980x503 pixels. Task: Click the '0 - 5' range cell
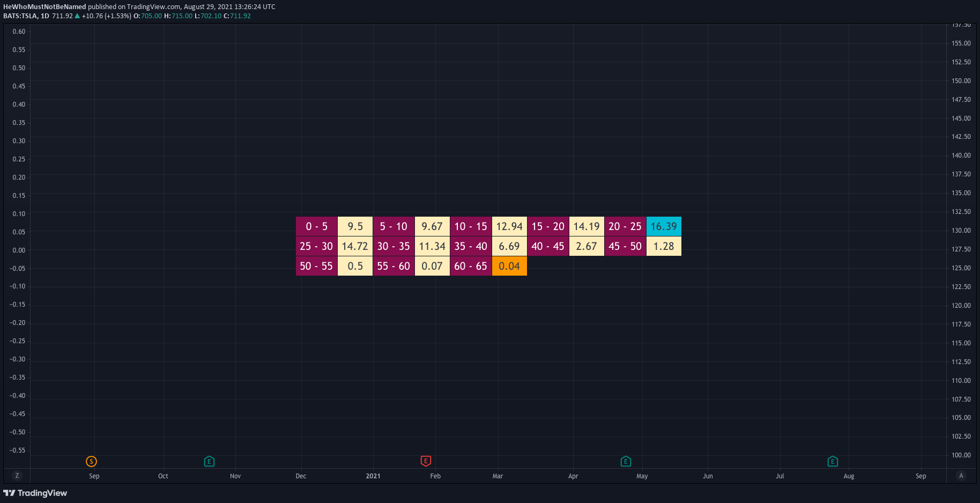[316, 226]
